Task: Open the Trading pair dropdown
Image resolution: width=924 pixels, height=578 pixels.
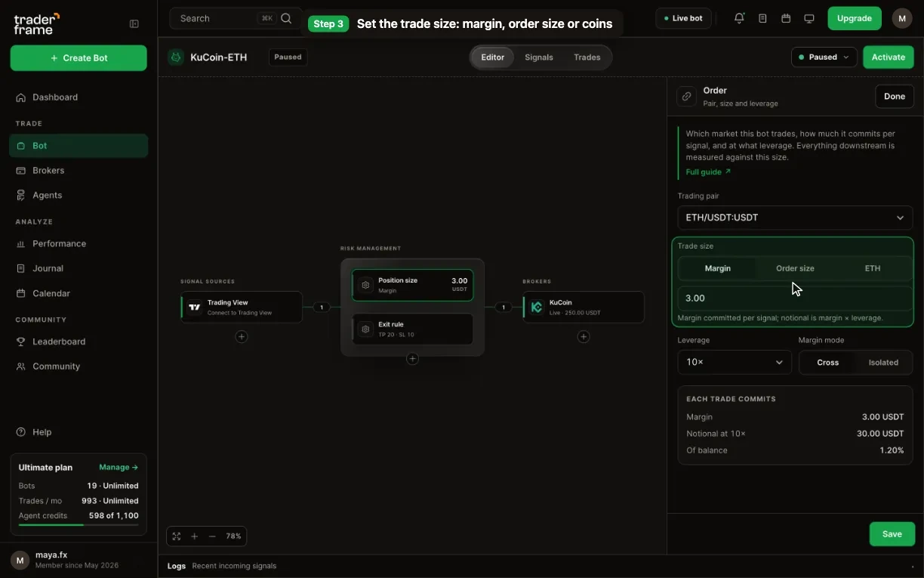Action: coord(795,218)
